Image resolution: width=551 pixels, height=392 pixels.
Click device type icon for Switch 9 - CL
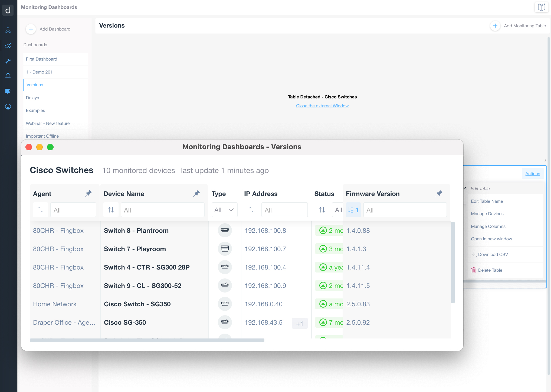click(x=225, y=285)
